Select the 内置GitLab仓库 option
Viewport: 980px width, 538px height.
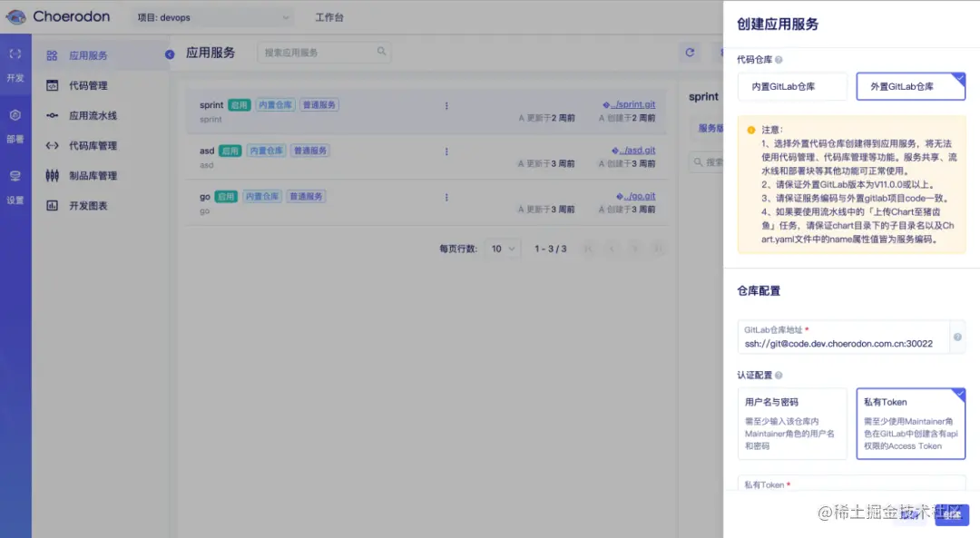792,86
